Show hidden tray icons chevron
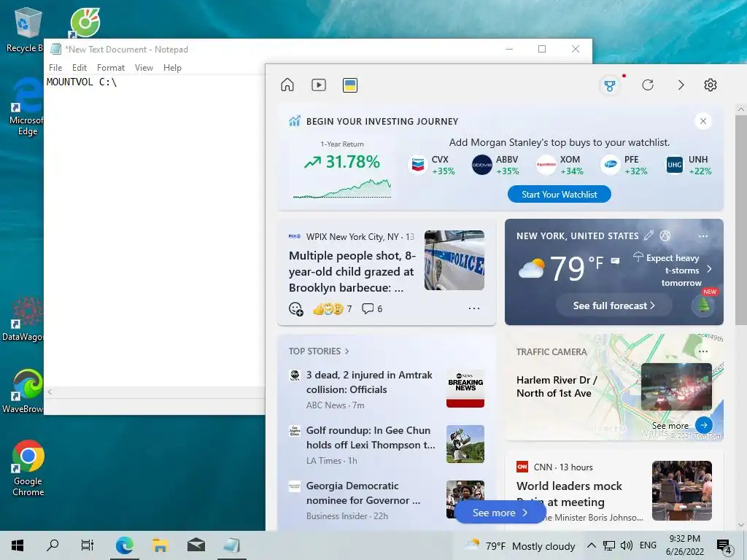Image resolution: width=747 pixels, height=560 pixels. pyautogui.click(x=591, y=545)
